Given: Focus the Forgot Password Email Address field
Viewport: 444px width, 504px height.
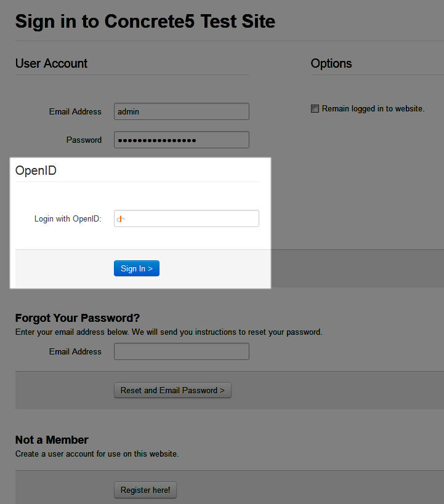Looking at the screenshot, I should click(182, 351).
